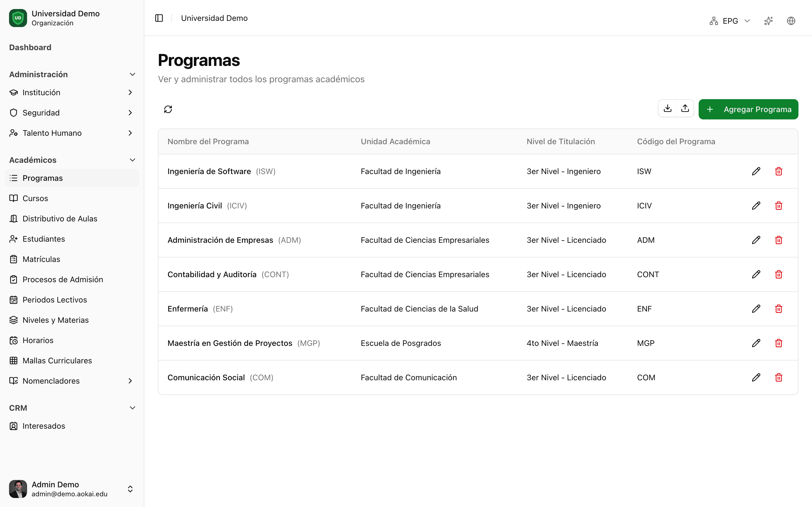Click the upload programs icon
The image size is (812, 507).
(x=685, y=108)
